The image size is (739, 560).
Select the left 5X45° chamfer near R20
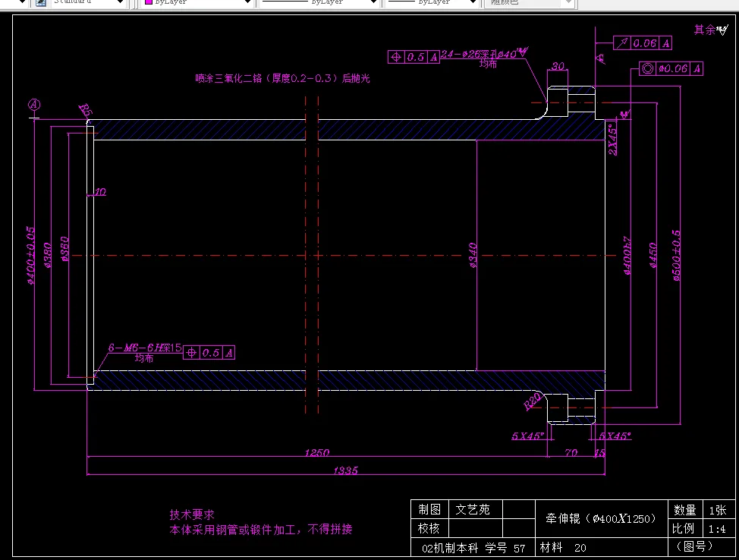coord(528,436)
